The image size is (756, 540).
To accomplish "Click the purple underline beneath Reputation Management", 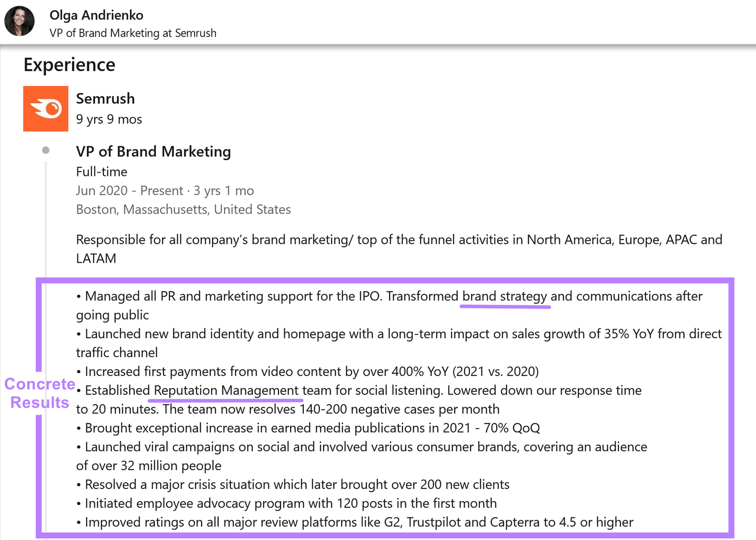I will click(225, 401).
